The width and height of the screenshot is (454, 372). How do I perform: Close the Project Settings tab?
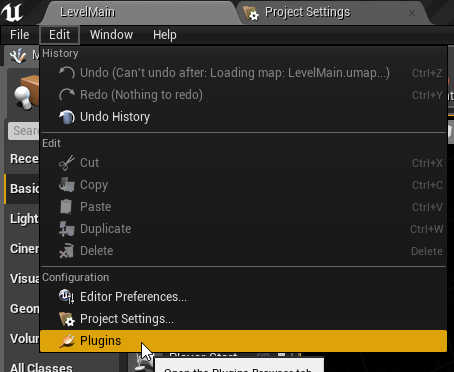coord(412,13)
